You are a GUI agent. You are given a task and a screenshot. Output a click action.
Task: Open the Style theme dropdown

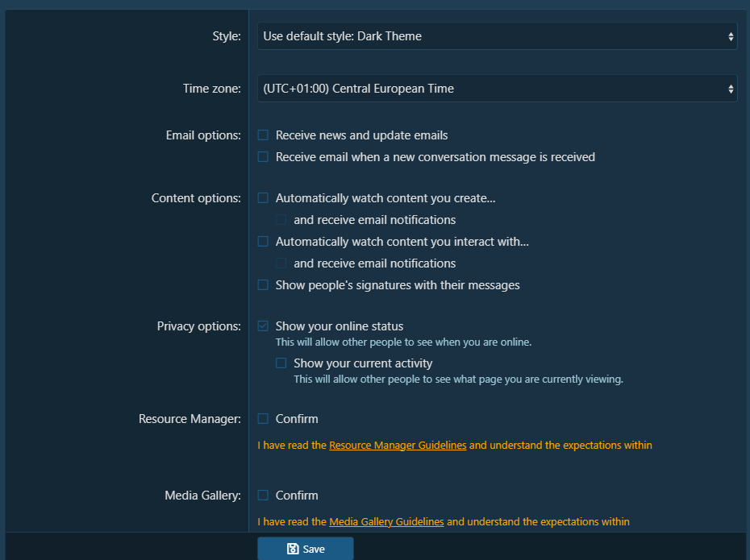tap(496, 36)
